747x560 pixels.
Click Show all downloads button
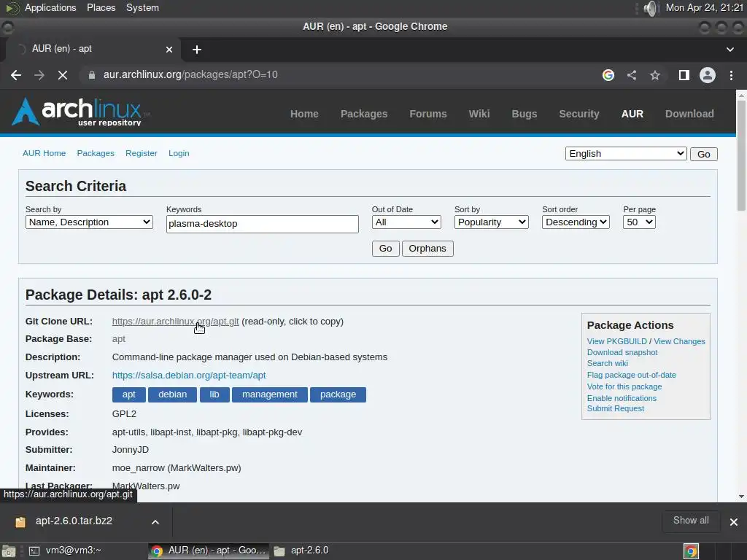pos(691,521)
